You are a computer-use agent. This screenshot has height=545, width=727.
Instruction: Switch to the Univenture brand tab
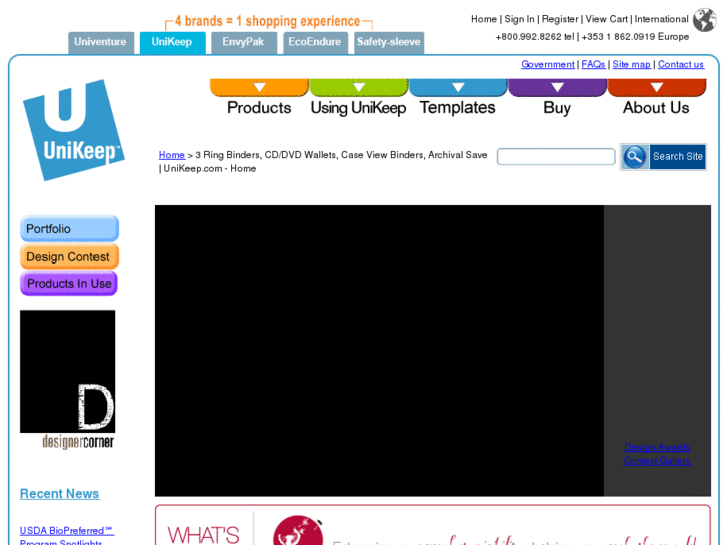101,43
